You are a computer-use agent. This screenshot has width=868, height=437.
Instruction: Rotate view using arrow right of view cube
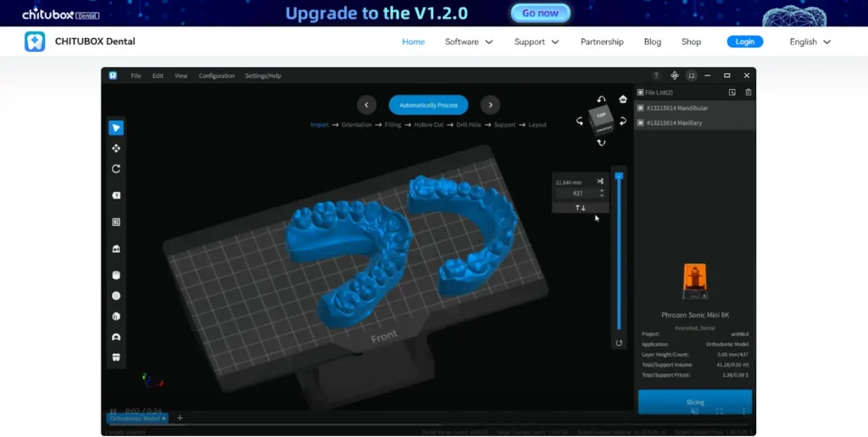click(x=623, y=121)
